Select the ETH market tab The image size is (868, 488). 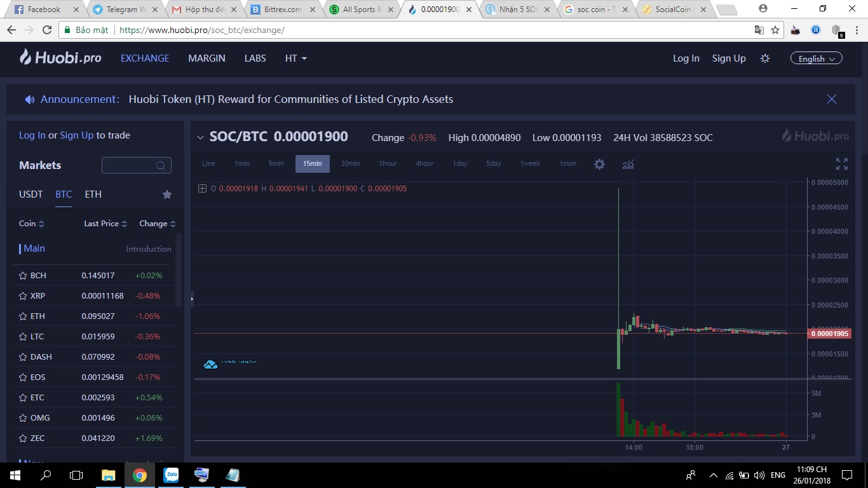coord(93,194)
